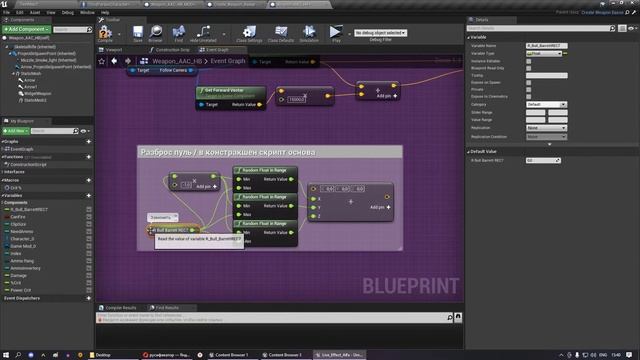Image resolution: width=640 pixels, height=360 pixels.
Task: Compile the blueprint with the Compile icon
Action: (105, 32)
